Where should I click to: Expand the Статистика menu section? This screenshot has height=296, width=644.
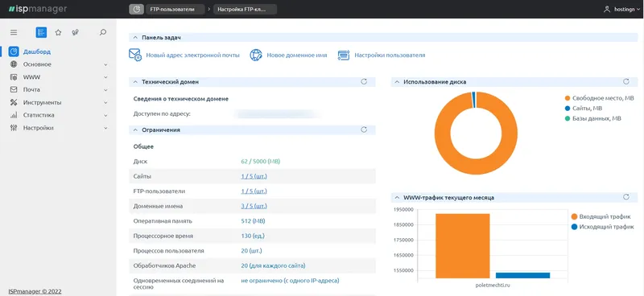coord(105,115)
